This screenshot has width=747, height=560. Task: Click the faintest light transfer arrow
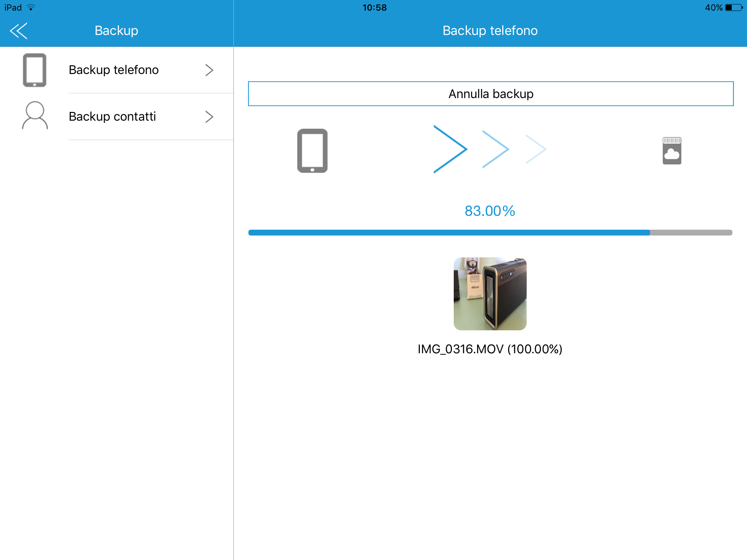(x=536, y=149)
